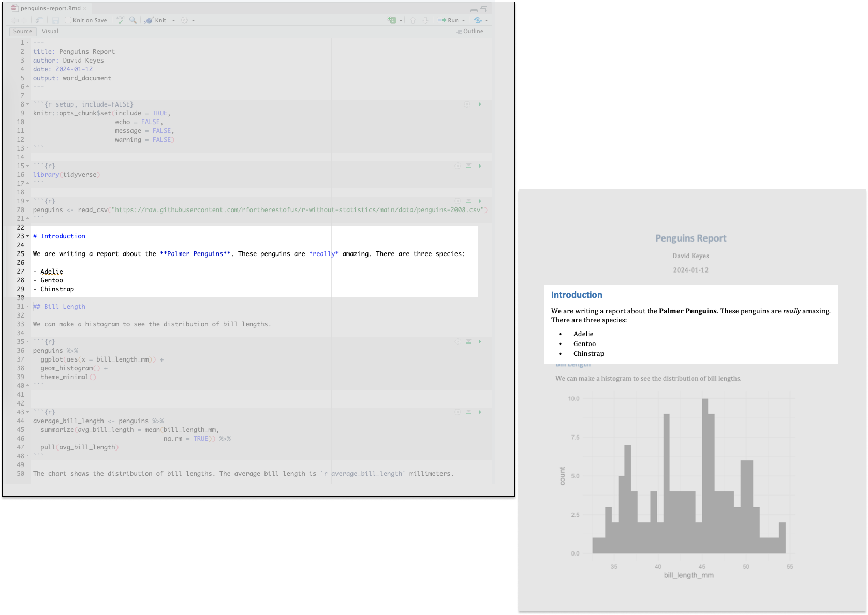Go to the next chunk down arrow
Image resolution: width=868 pixels, height=615 pixels.
coord(425,20)
